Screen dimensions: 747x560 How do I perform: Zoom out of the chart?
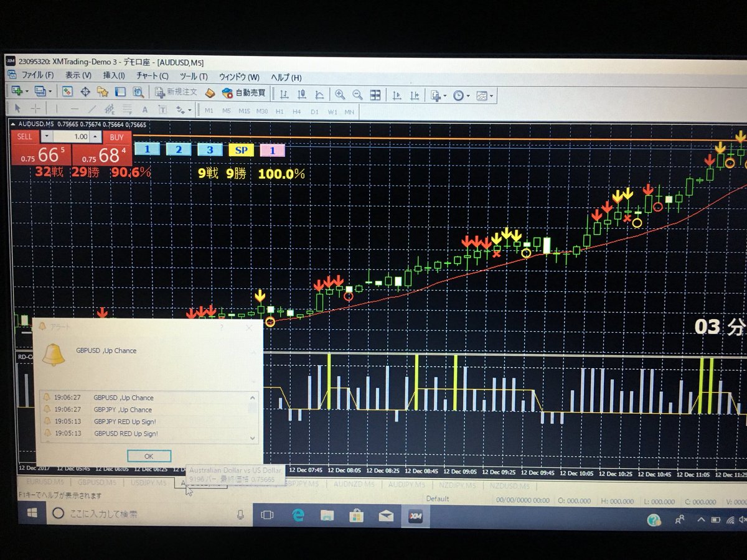point(357,95)
